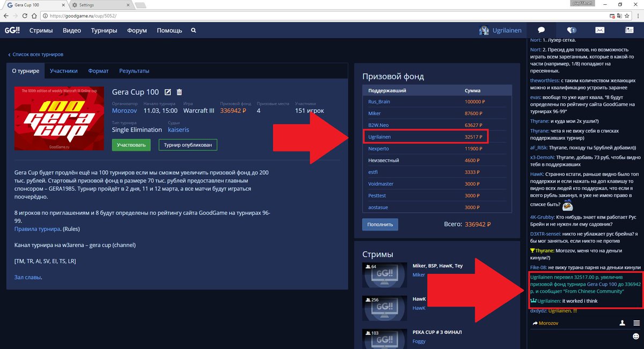Click the Турнир опубликован button

point(188,144)
